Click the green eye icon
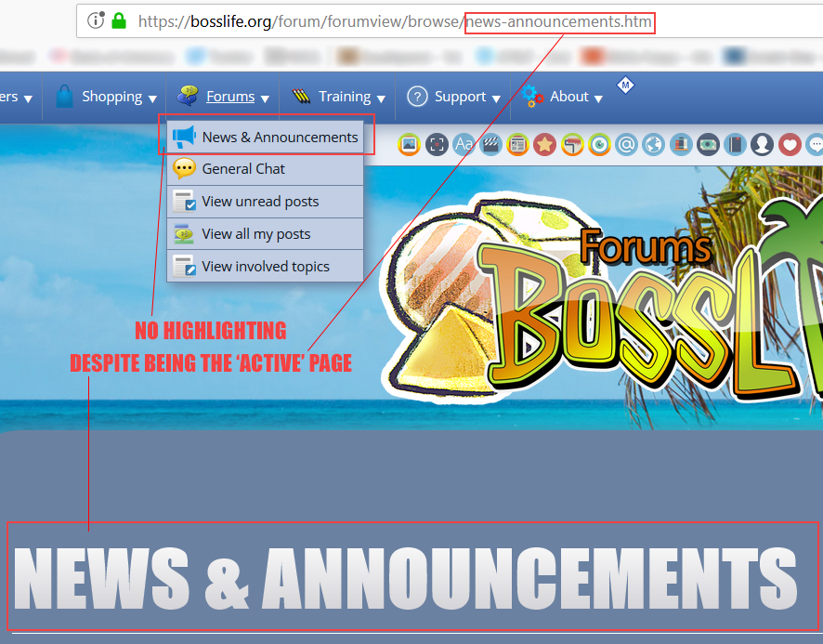The image size is (823, 644). pos(599,145)
